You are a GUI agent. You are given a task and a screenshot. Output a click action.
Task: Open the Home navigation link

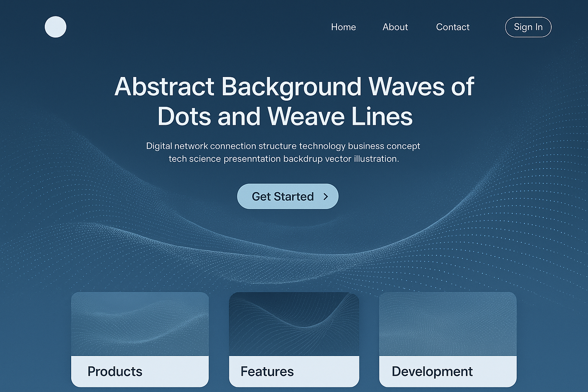(343, 27)
